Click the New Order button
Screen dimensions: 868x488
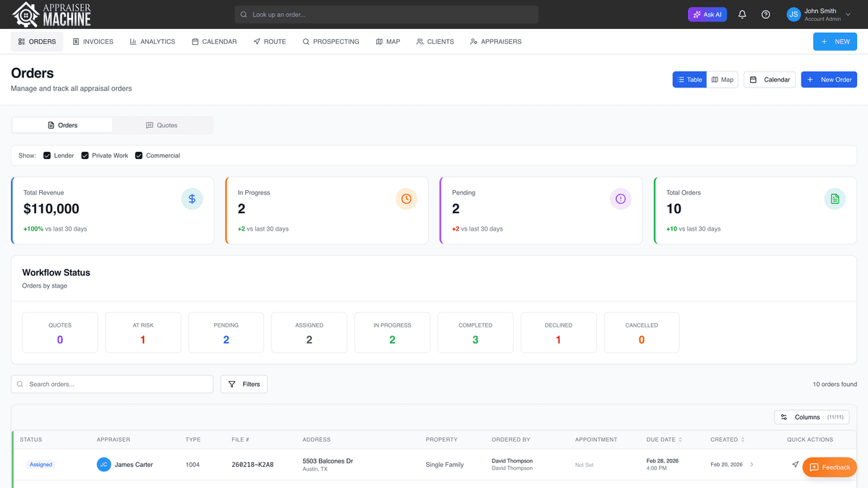click(x=828, y=80)
